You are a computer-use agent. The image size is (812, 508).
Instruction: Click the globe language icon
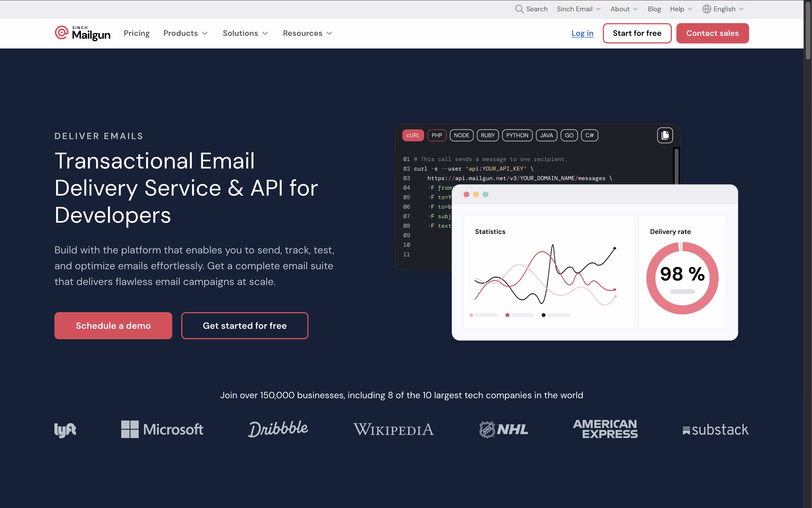tap(707, 9)
